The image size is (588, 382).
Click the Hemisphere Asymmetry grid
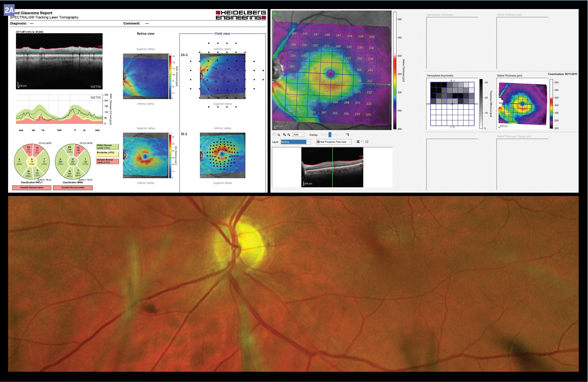tap(452, 104)
